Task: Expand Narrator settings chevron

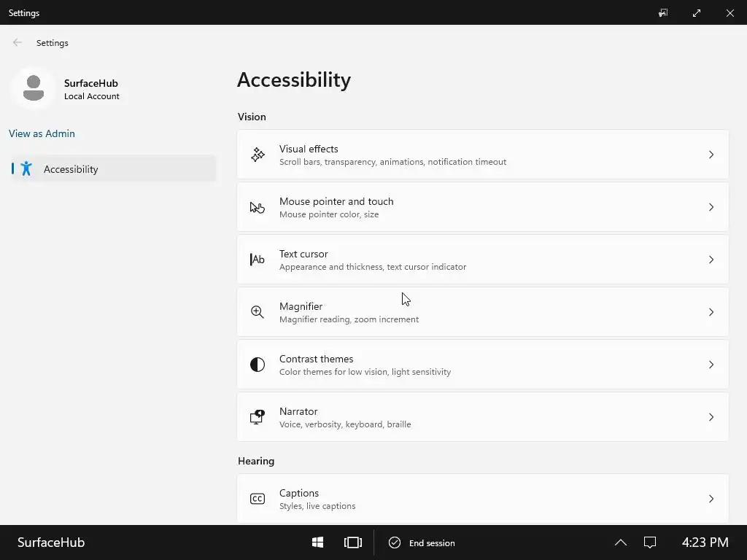Action: [711, 417]
